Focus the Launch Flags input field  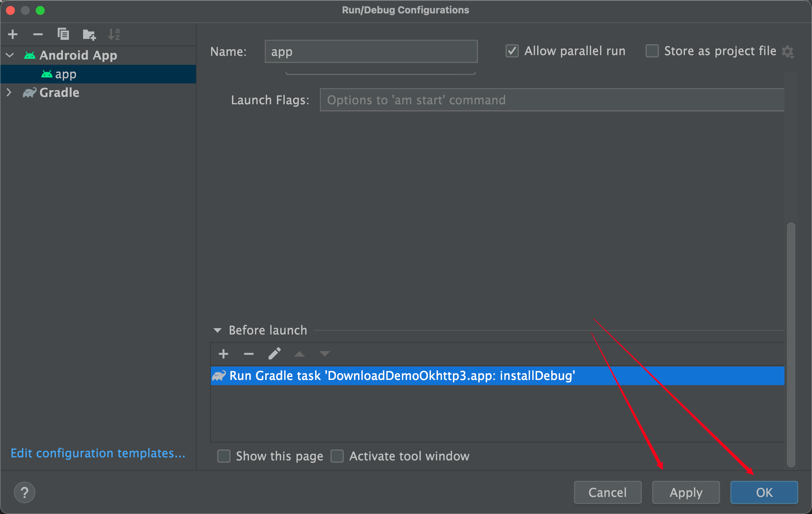coord(552,100)
